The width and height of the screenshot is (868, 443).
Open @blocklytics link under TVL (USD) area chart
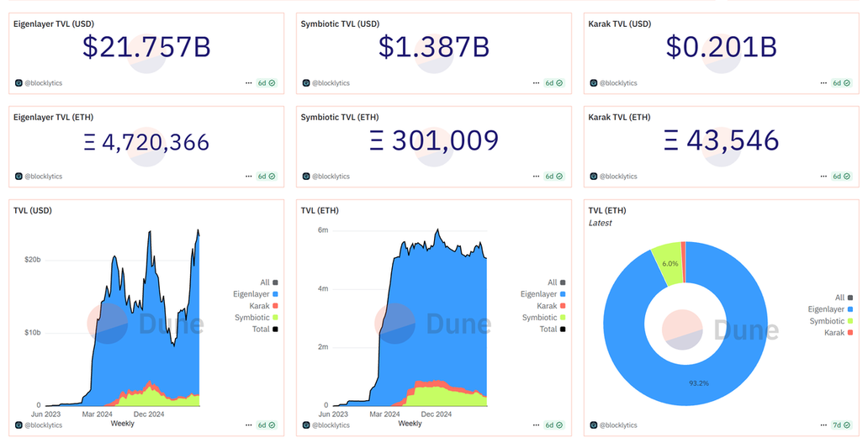43,425
